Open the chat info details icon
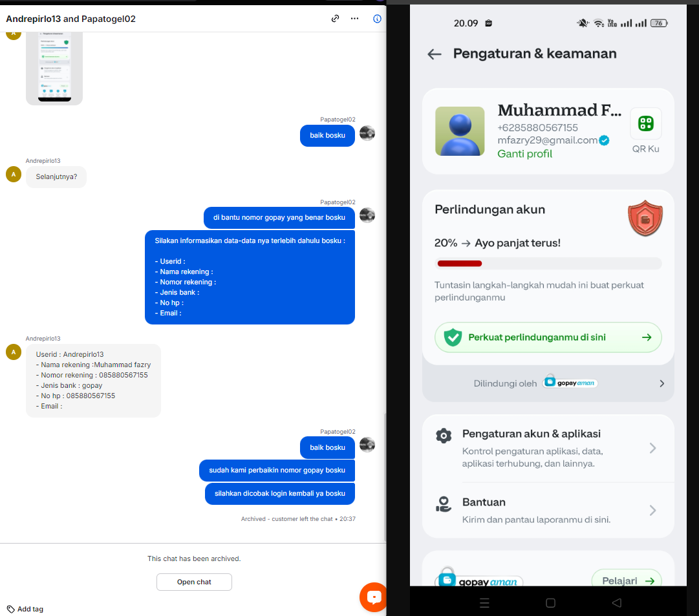 377,18
